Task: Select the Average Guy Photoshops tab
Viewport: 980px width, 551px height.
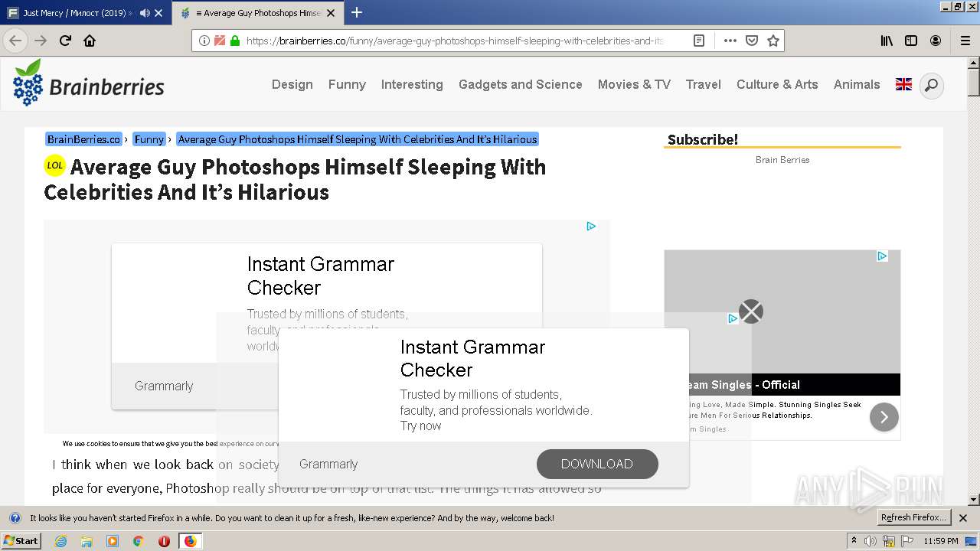Action: pos(258,13)
